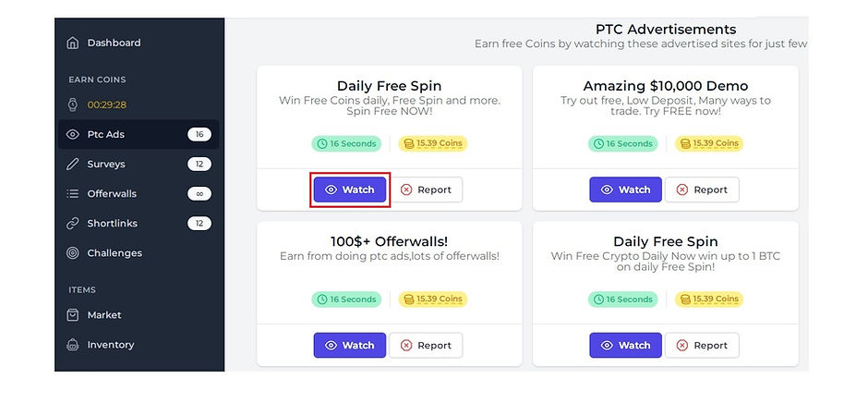Click the Shortlinks chain icon
868x416 pixels.
[x=73, y=224]
